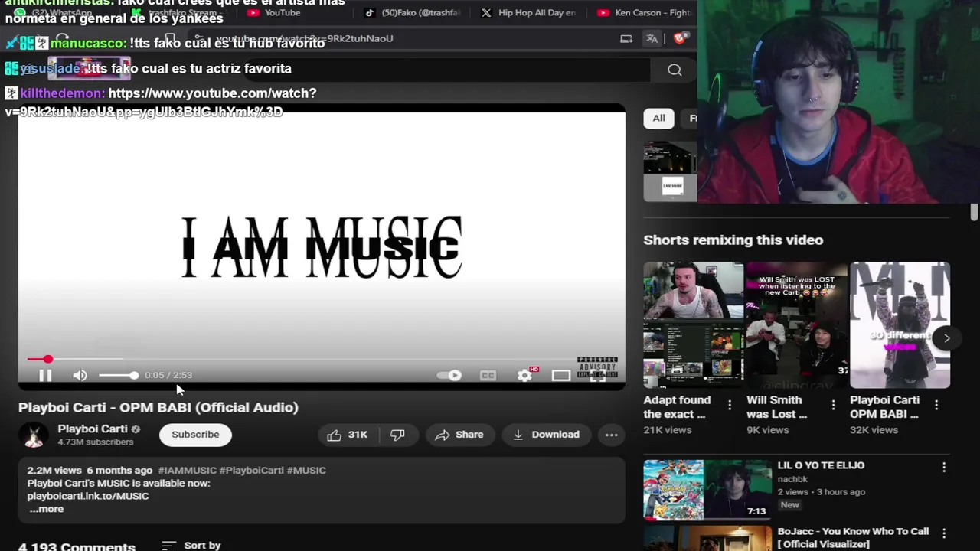Screen dimensions: 980x551
Task: Switch to the Ken Carson browser tab
Action: (643, 12)
